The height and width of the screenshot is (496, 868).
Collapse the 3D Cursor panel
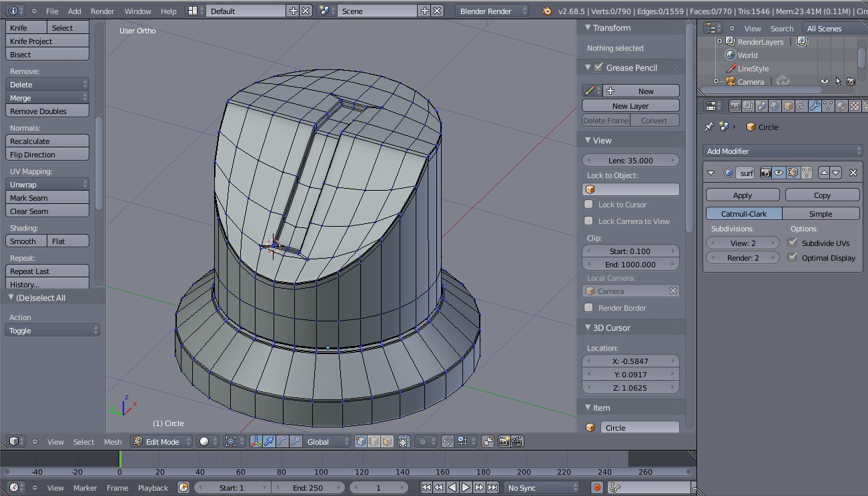click(611, 328)
